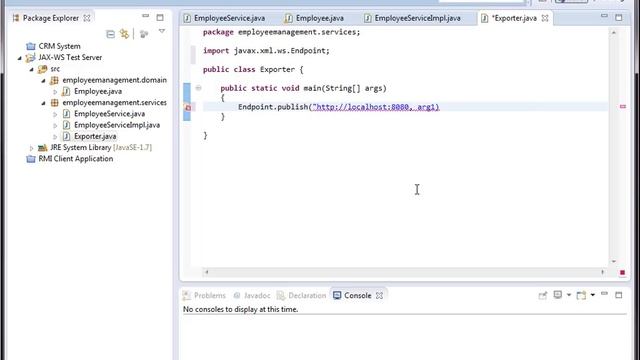Click the editor vertical scrollbar down arrow
The width and height of the screenshot is (640, 360).
613,261
